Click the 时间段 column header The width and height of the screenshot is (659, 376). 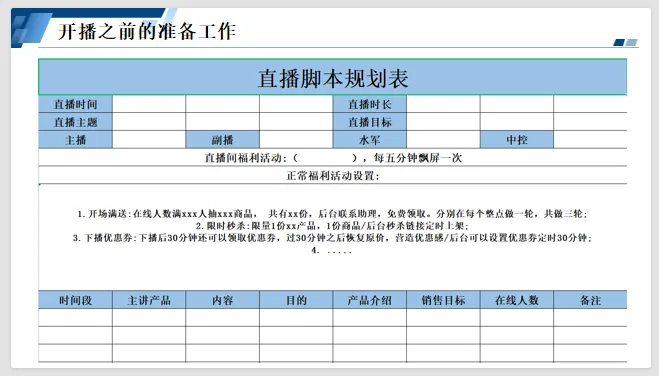click(x=75, y=300)
